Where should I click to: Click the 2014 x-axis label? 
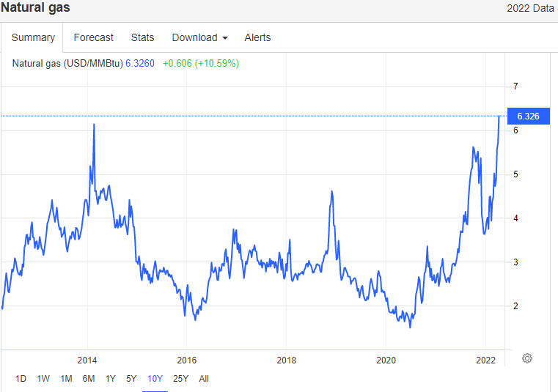click(x=87, y=360)
